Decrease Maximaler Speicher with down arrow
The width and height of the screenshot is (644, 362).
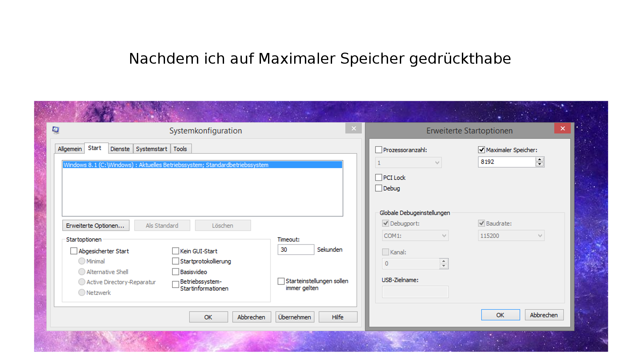point(539,164)
